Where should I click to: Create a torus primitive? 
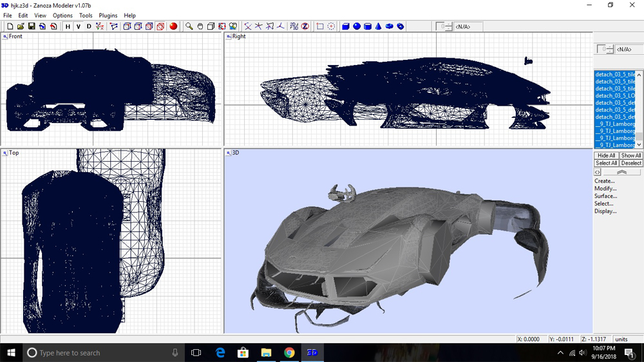(x=390, y=26)
